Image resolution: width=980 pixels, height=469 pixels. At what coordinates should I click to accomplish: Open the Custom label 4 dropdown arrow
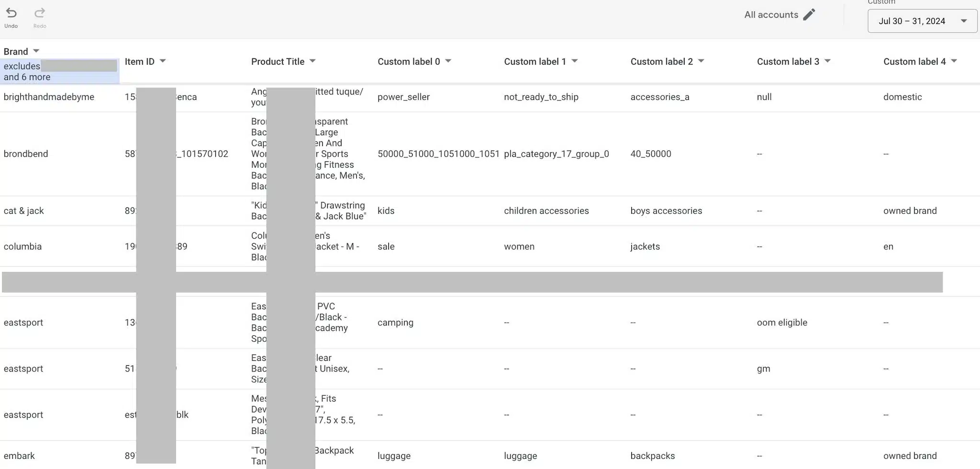[x=954, y=61]
